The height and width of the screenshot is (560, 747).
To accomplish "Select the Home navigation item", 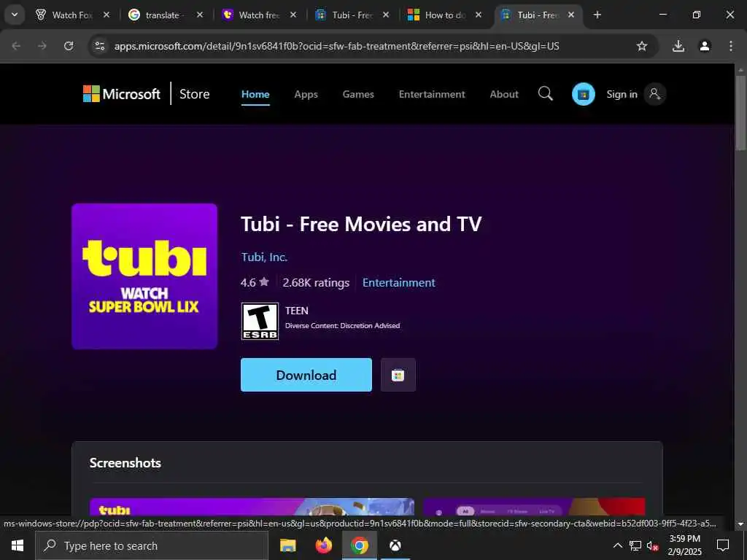I will [255, 94].
